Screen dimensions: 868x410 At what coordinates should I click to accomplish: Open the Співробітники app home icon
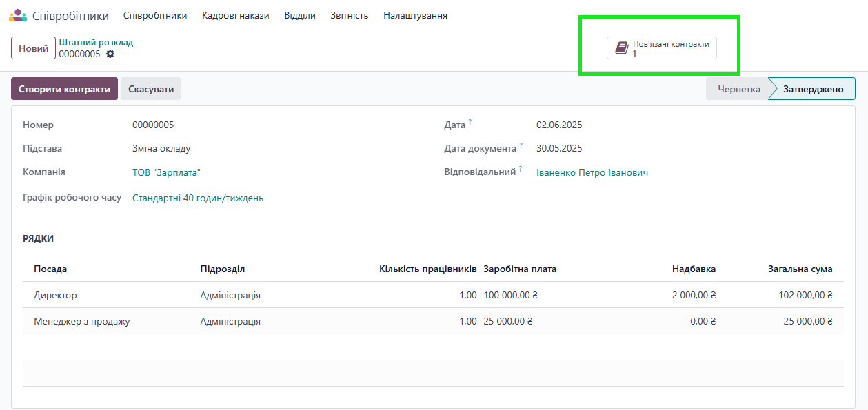pyautogui.click(x=18, y=15)
